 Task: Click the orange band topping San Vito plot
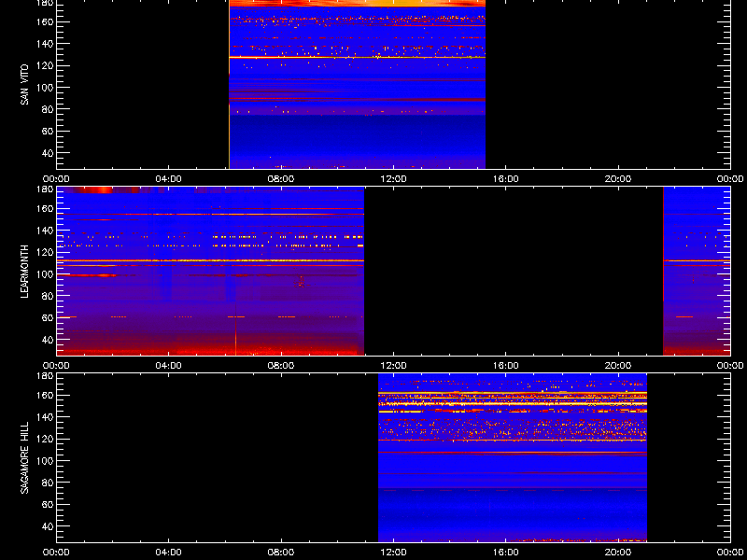click(358, 3)
